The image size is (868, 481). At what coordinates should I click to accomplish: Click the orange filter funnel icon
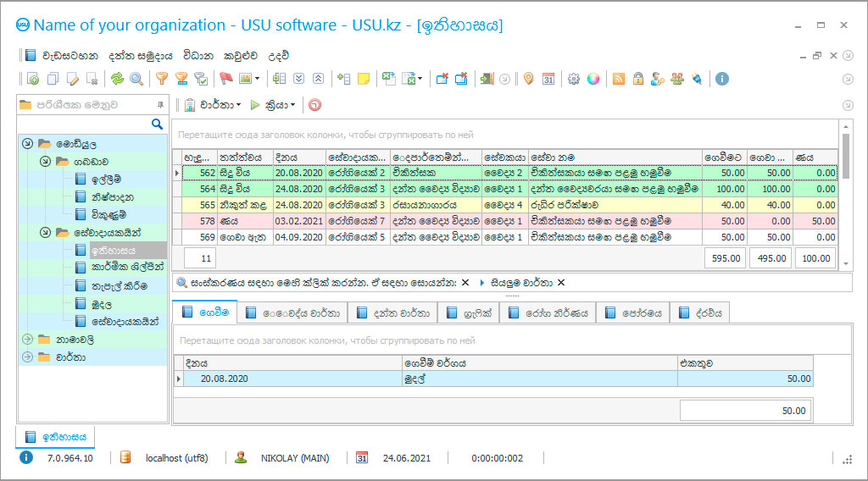pos(161,79)
